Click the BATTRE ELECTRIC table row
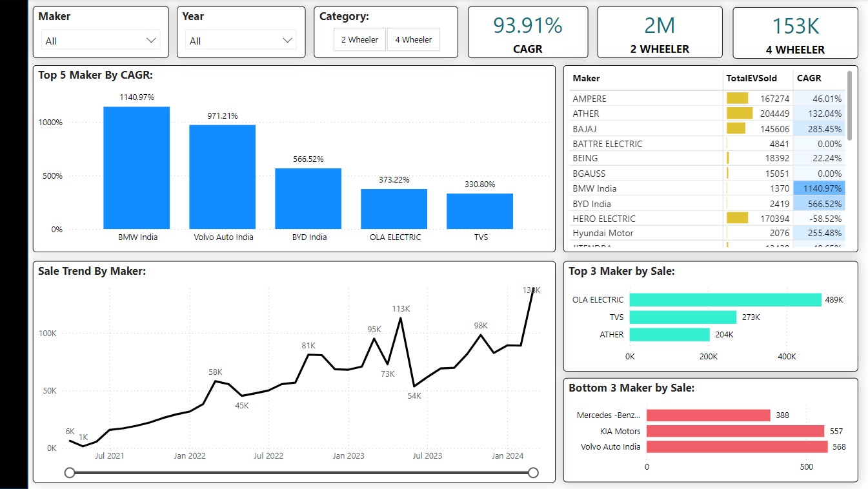 click(707, 143)
